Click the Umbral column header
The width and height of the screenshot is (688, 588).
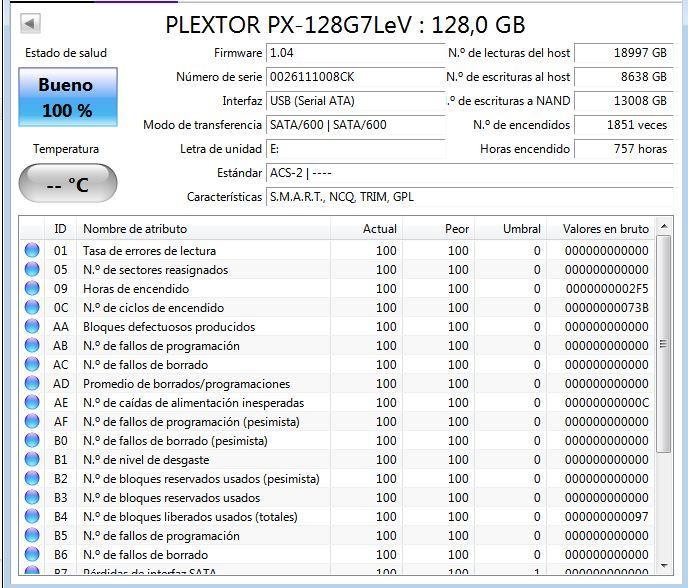point(510,229)
